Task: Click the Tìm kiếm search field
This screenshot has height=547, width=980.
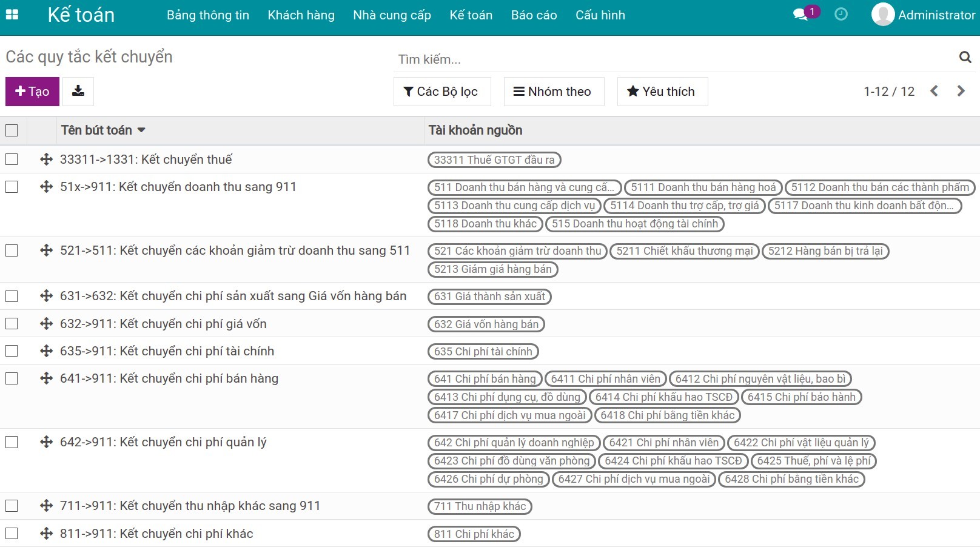Action: pyautogui.click(x=667, y=59)
